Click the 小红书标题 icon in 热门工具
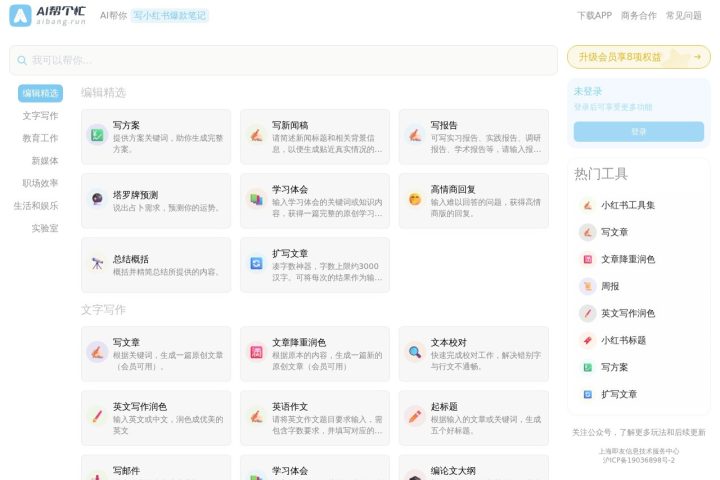Viewport: 720px width, 480px height. tap(587, 340)
